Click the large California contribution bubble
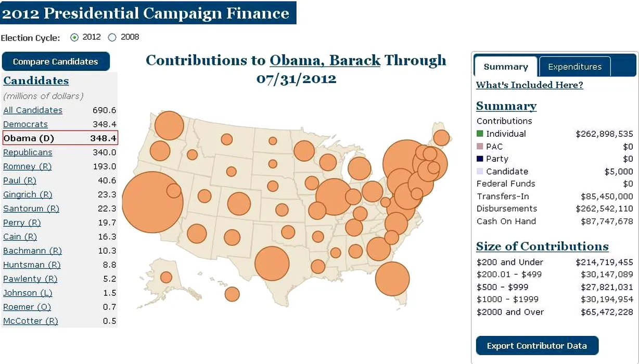The height and width of the screenshot is (364, 639). pyautogui.click(x=152, y=202)
